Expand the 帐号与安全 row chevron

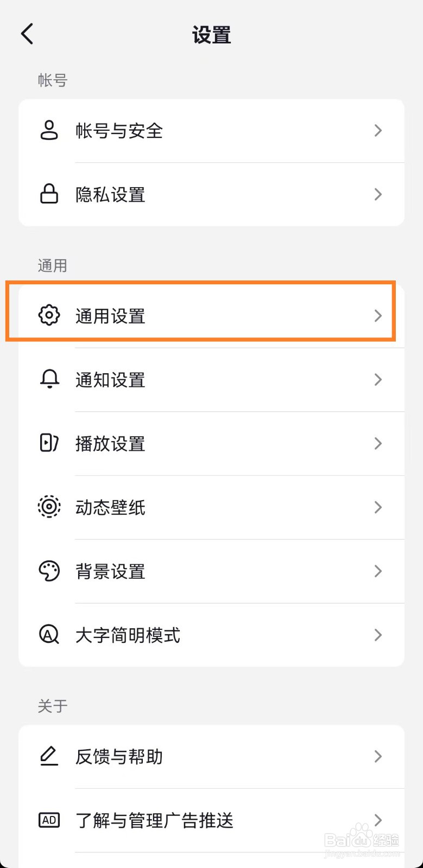(x=378, y=131)
